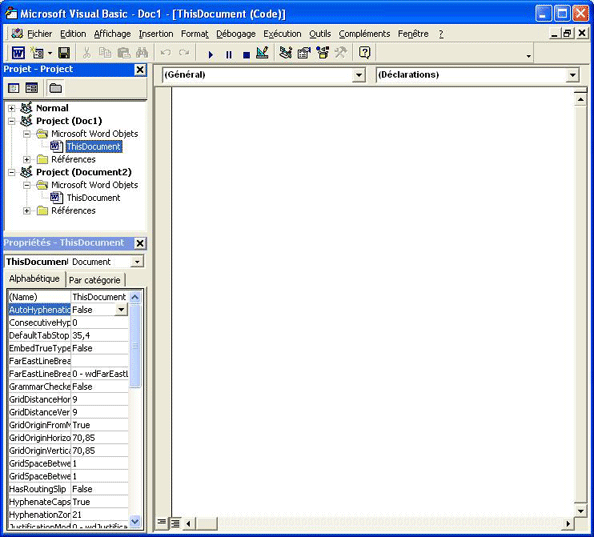The image size is (594, 537).
Task: Click the Undo arrow icon
Action: 166,53
